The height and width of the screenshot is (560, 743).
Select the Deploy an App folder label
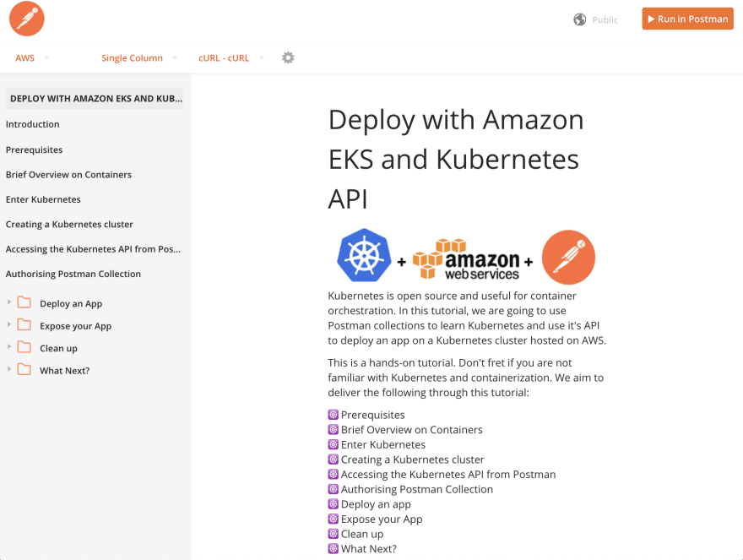tap(71, 303)
